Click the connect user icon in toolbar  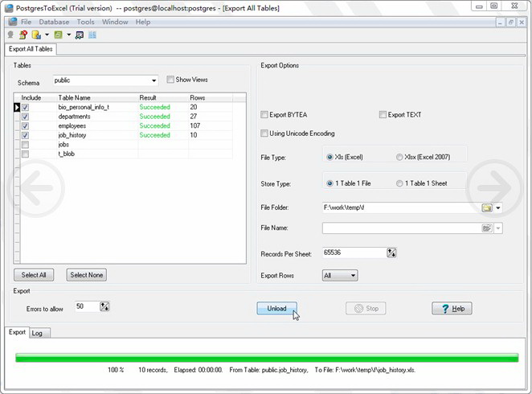10,35
